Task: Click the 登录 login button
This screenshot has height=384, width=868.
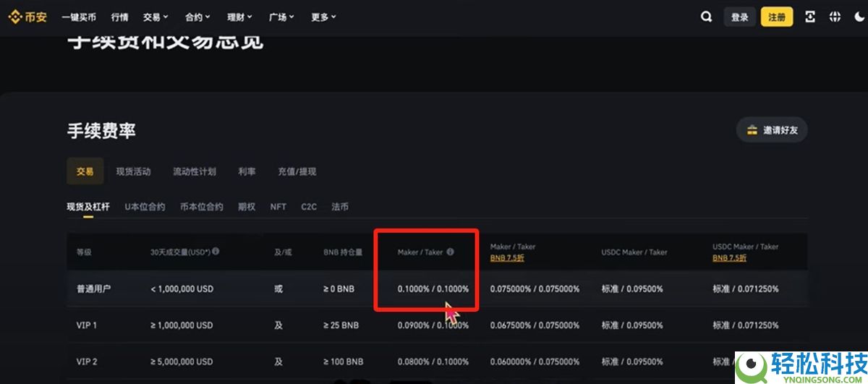Action: click(x=739, y=17)
